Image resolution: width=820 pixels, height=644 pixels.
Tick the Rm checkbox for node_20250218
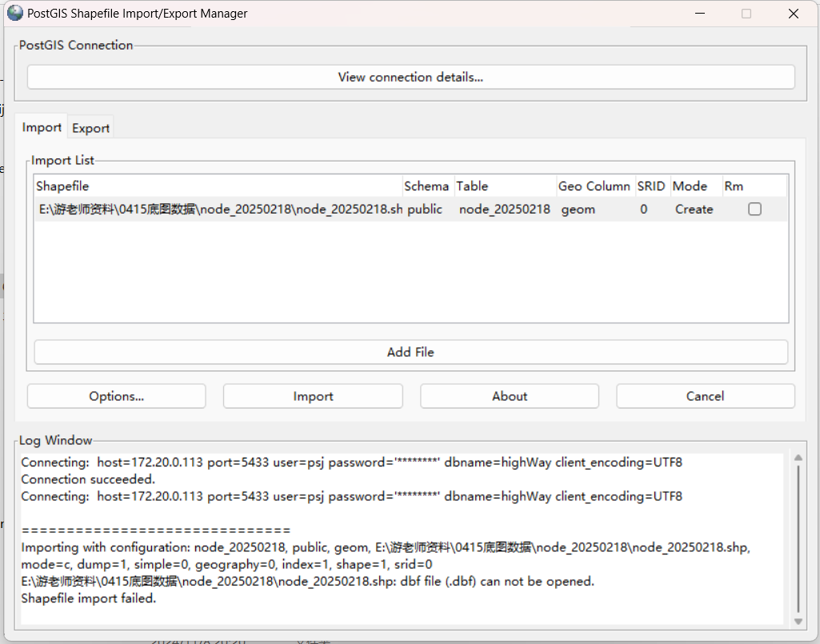754,210
